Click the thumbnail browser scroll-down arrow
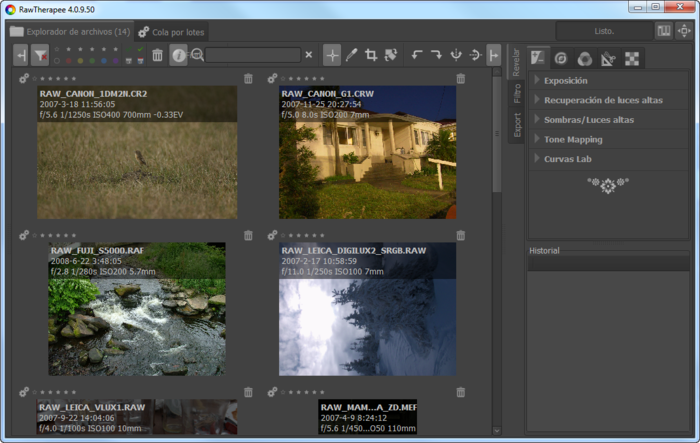 [497, 430]
